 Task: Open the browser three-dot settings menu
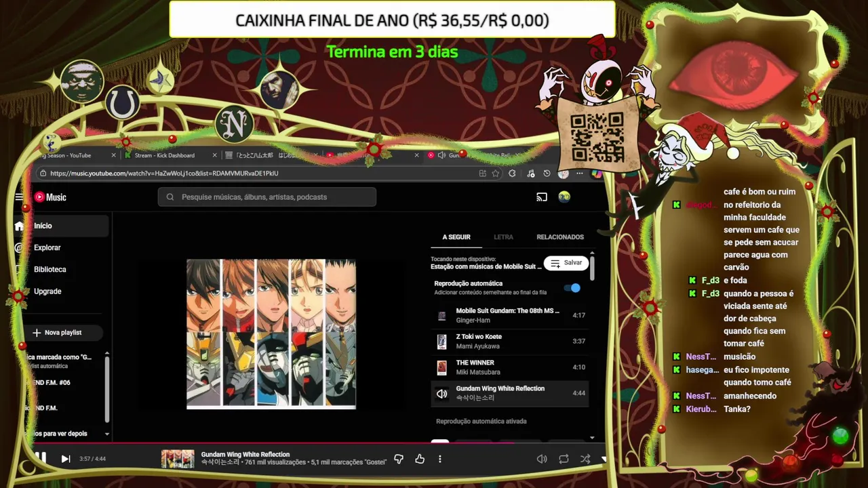pos(579,174)
